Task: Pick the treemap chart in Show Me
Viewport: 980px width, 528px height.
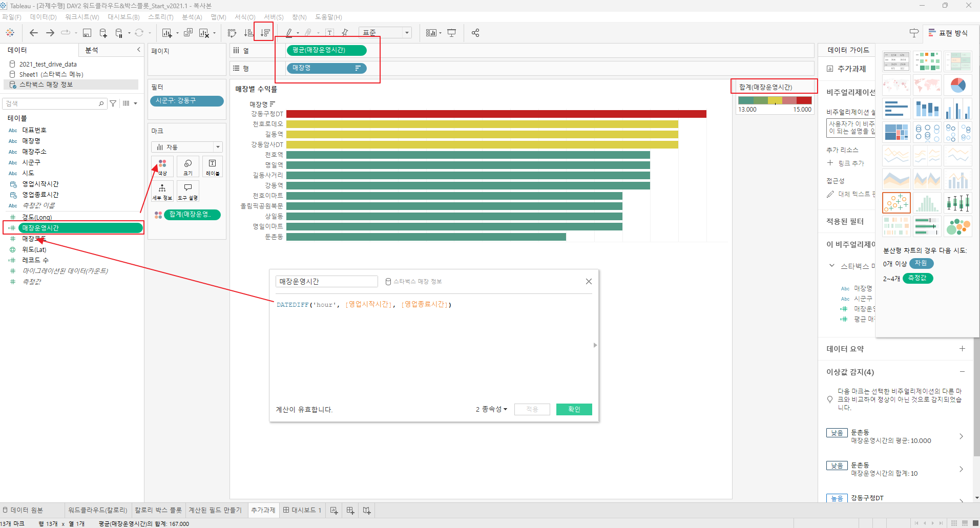Action: tap(896, 132)
